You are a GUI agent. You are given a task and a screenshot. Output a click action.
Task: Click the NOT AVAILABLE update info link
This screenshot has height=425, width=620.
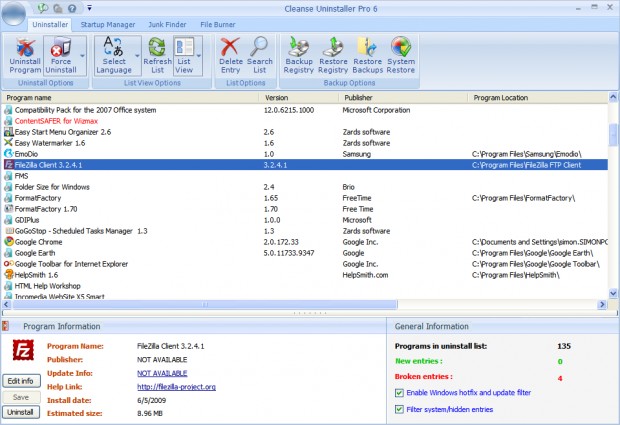(162, 373)
